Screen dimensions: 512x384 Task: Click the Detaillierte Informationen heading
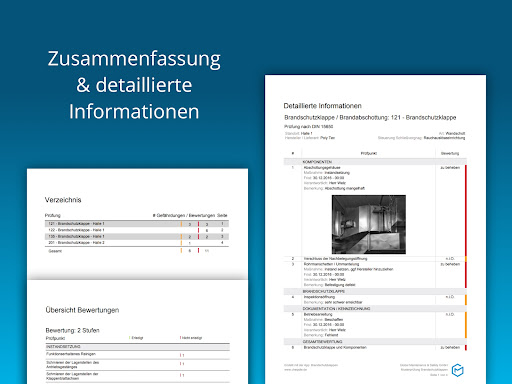click(x=322, y=106)
